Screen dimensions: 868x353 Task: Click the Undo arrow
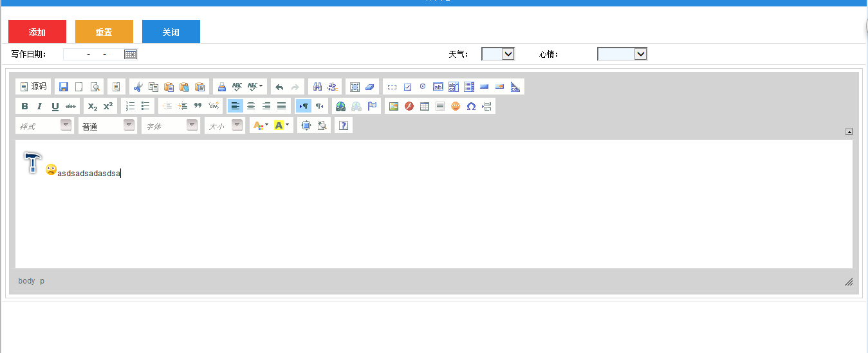pyautogui.click(x=279, y=87)
